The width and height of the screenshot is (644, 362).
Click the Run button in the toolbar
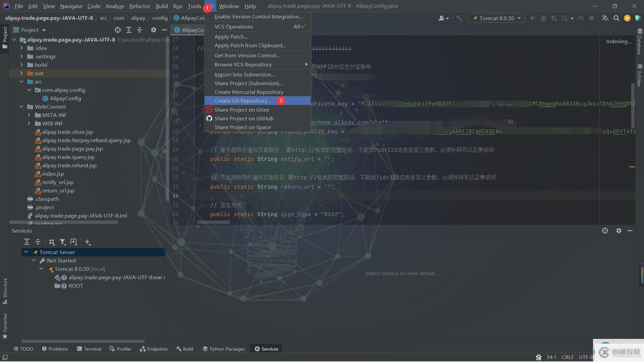(x=533, y=18)
